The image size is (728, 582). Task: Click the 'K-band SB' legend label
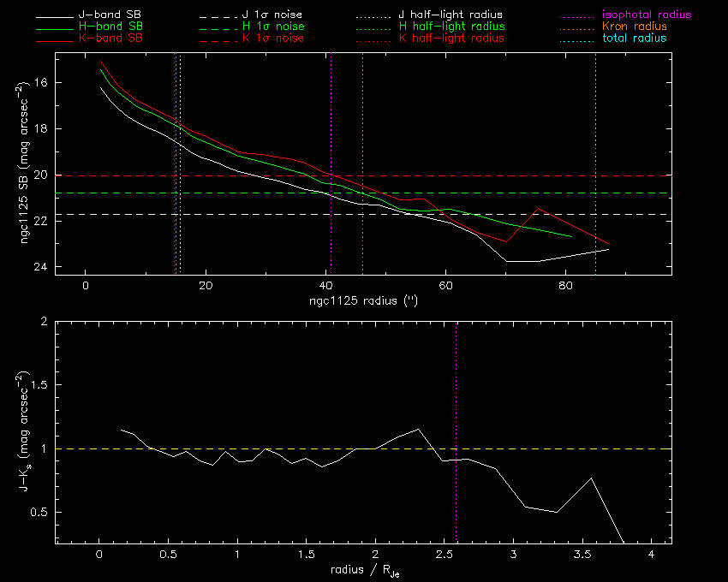coord(110,38)
